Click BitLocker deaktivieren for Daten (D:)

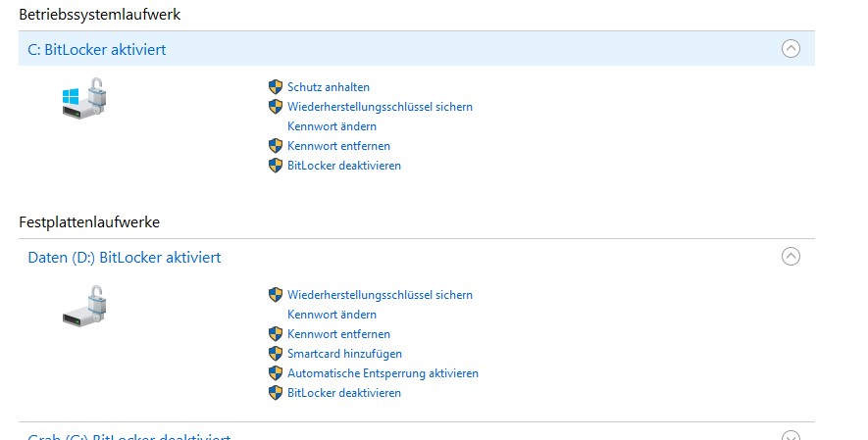pos(343,393)
